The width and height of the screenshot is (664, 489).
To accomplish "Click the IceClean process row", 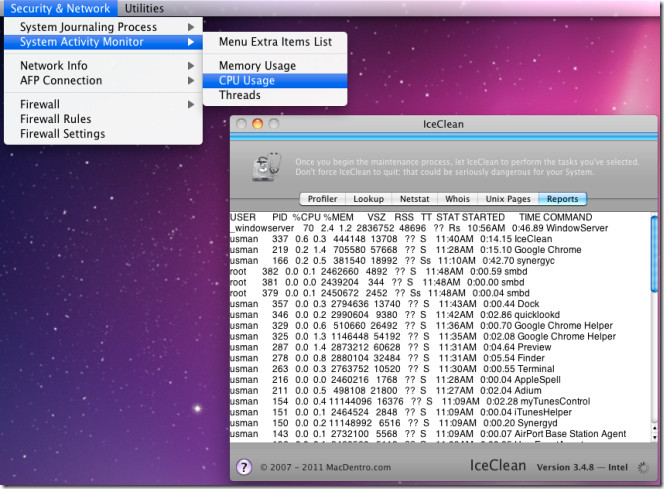I will pyautogui.click(x=440, y=239).
